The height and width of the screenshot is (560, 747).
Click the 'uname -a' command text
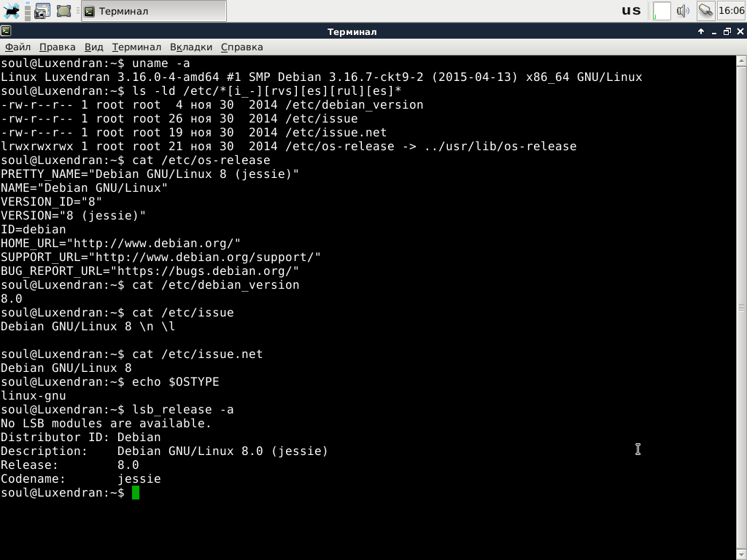(x=161, y=63)
